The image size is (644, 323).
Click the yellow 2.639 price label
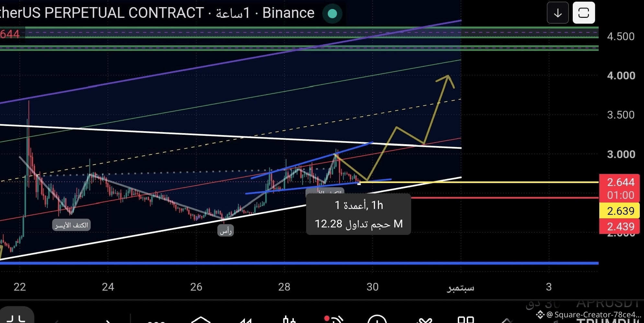(x=619, y=211)
